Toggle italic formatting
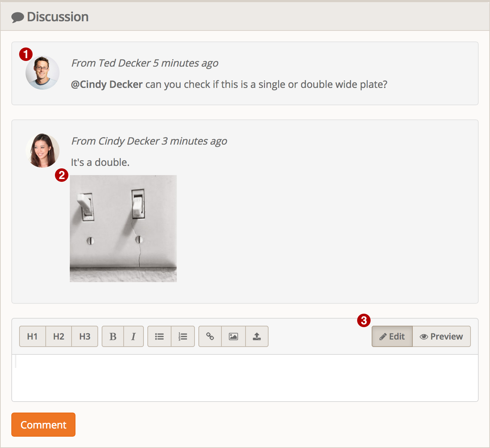The height and width of the screenshot is (448, 490). [133, 336]
